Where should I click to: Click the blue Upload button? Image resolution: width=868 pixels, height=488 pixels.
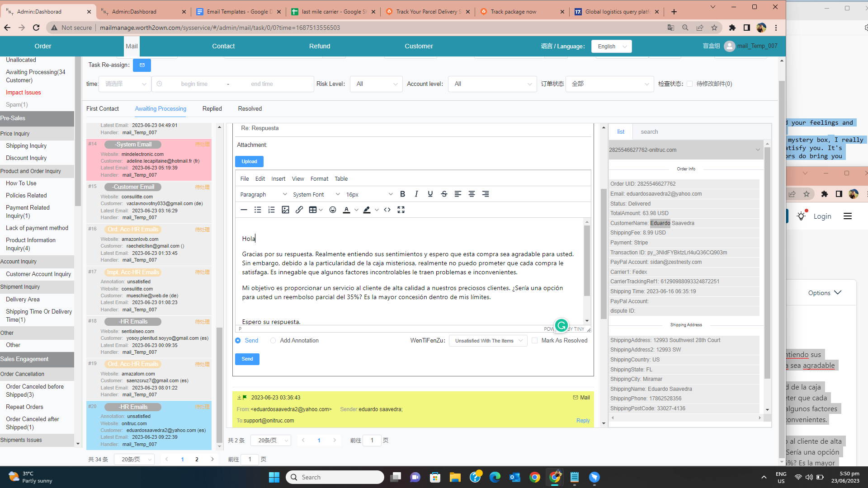point(249,162)
